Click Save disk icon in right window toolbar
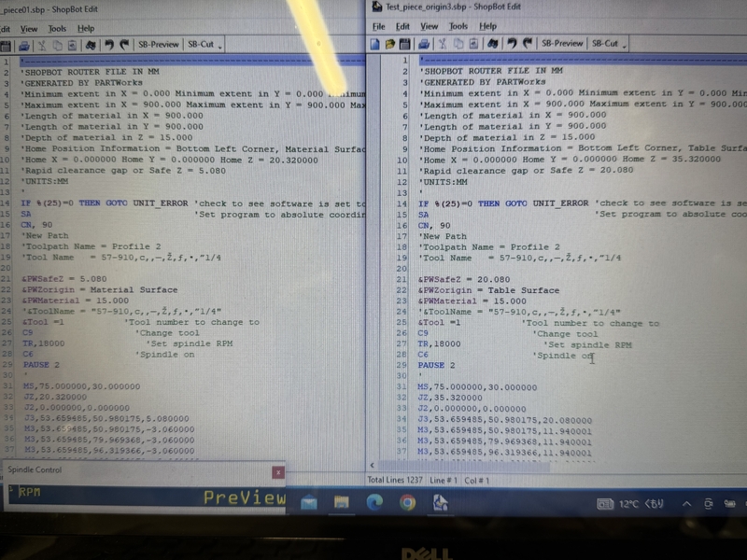The width and height of the screenshot is (747, 560). [405, 44]
